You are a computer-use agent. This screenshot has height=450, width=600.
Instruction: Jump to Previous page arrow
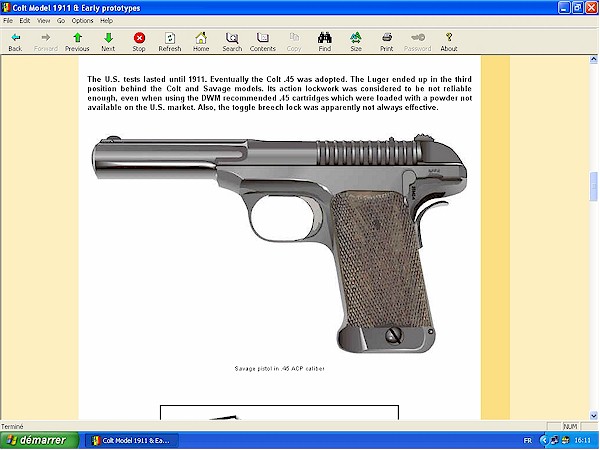coord(77,42)
